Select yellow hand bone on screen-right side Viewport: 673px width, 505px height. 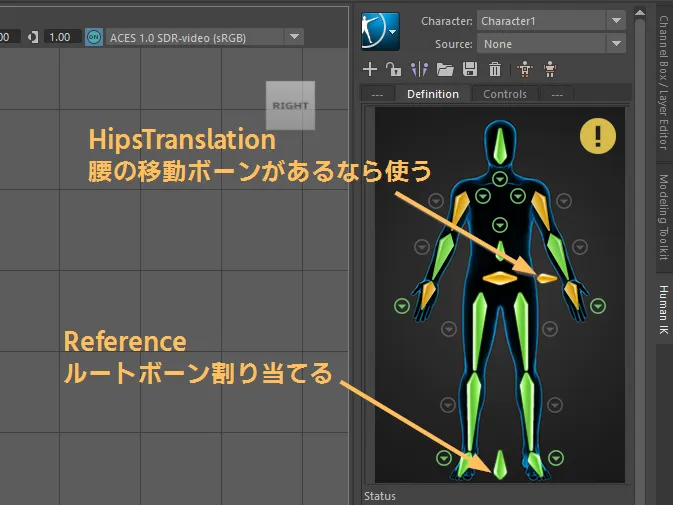pos(572,295)
